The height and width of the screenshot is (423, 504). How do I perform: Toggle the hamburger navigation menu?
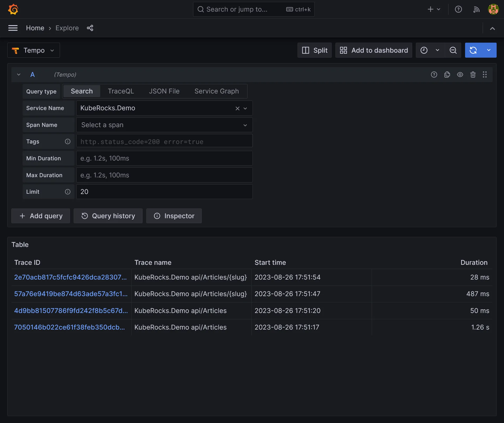13,28
